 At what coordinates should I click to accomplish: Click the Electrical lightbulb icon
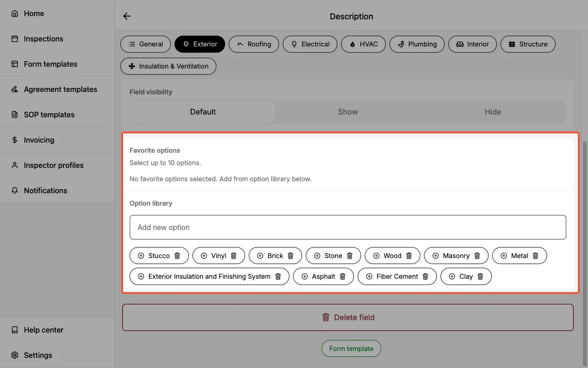click(294, 44)
